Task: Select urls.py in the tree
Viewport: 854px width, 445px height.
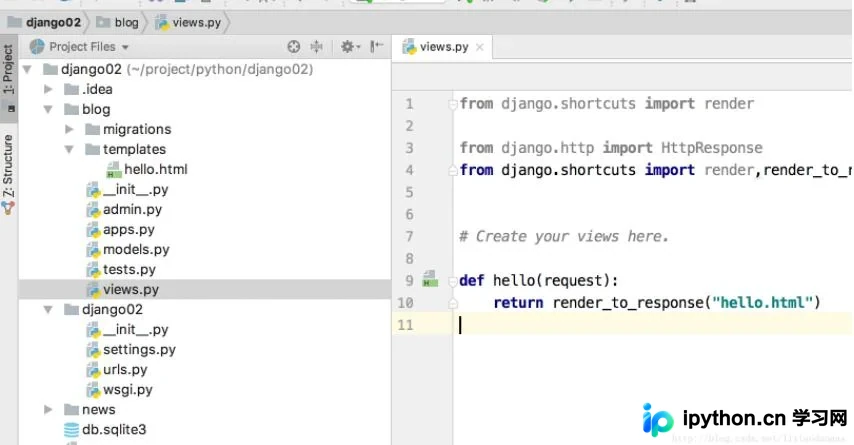Action: point(125,369)
